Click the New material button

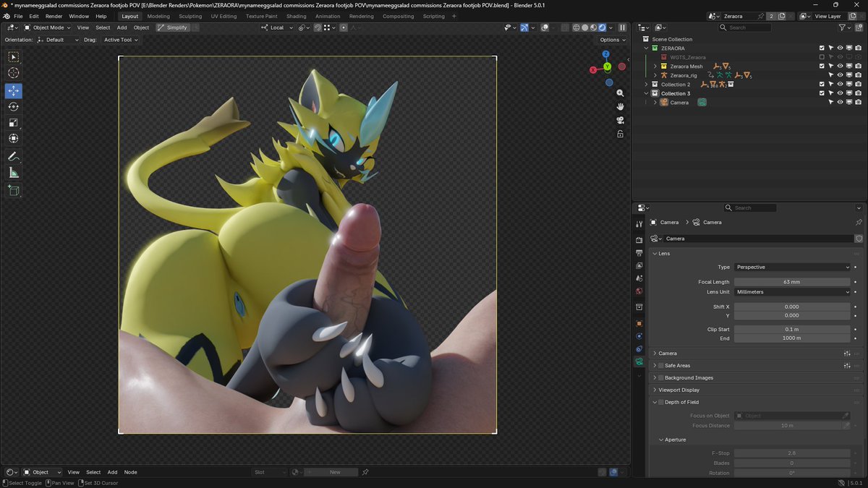tap(335, 472)
